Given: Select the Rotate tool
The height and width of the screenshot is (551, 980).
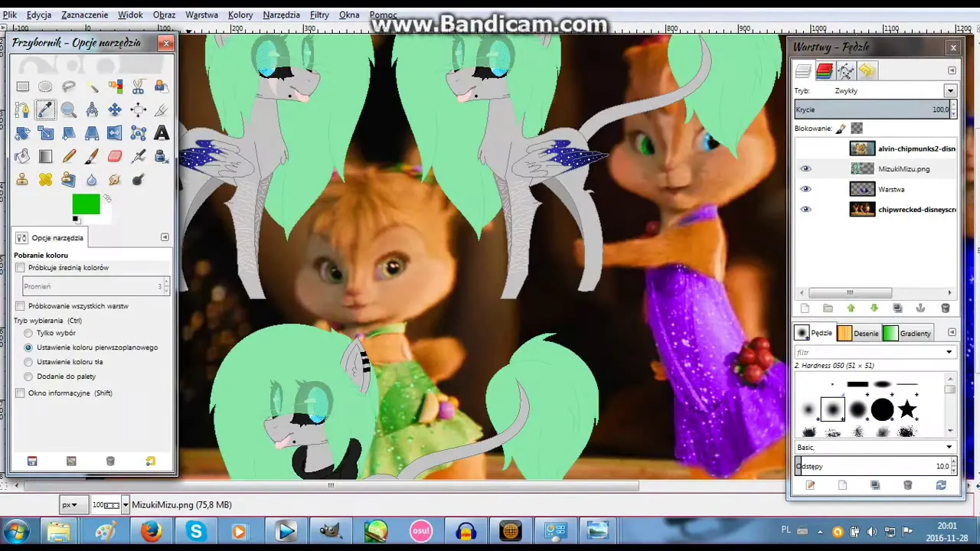Looking at the screenshot, I should pos(22,133).
